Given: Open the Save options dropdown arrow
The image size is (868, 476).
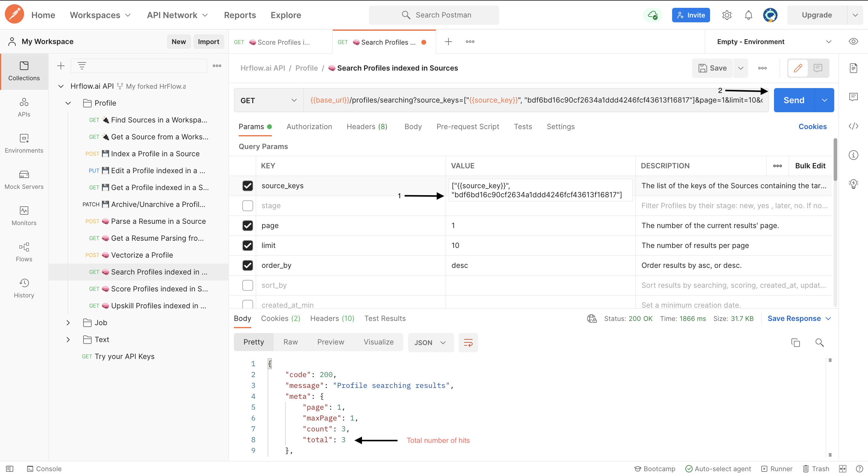Looking at the screenshot, I should [x=741, y=68].
